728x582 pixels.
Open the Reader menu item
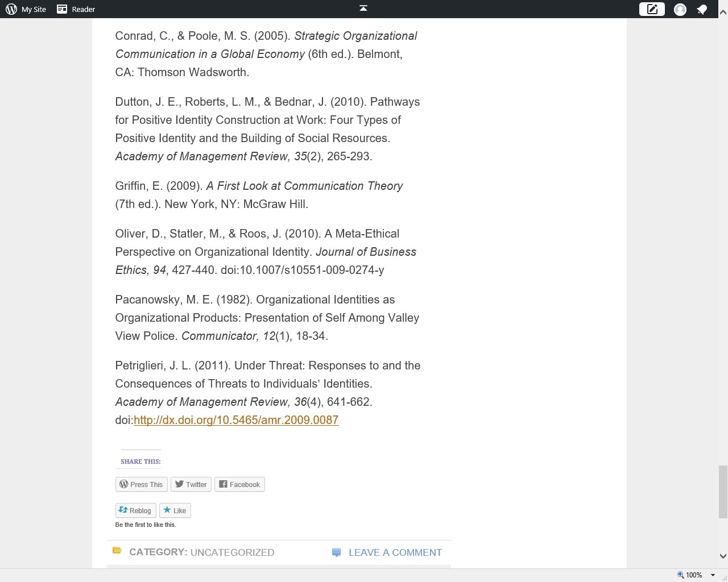pyautogui.click(x=83, y=9)
